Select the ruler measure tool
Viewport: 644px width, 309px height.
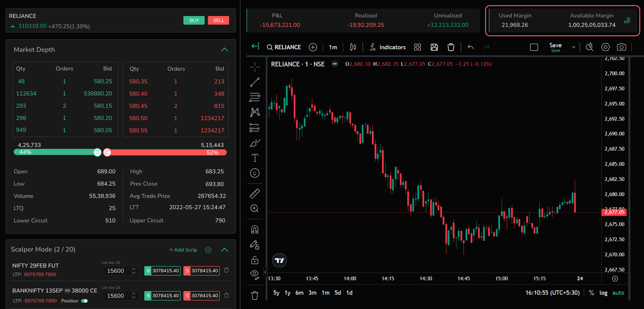pos(255,194)
